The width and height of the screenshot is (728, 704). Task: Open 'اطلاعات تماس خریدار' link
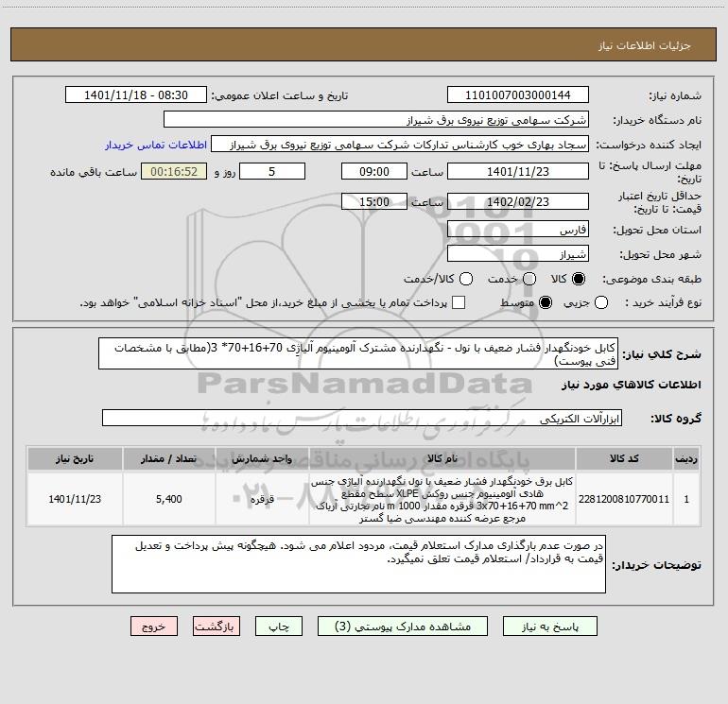pos(156,145)
